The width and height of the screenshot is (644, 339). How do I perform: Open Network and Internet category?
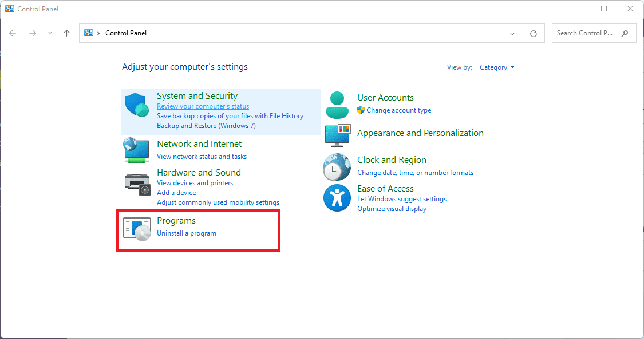click(x=199, y=144)
